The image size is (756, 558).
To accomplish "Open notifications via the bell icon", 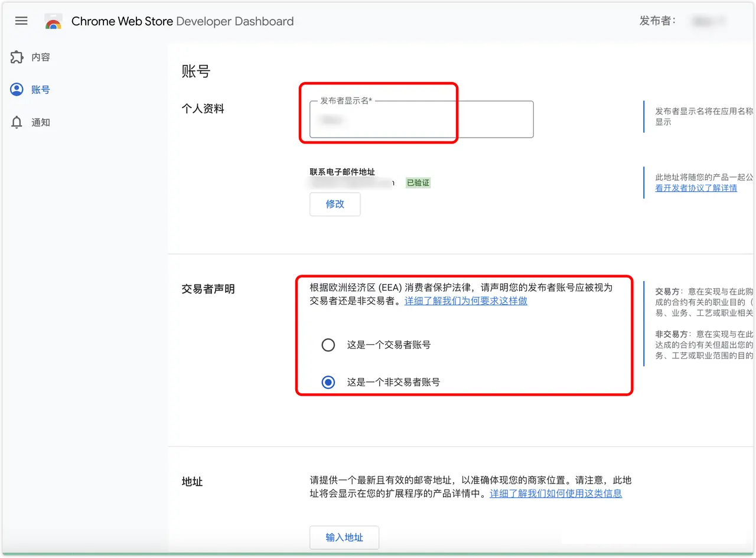I will pyautogui.click(x=17, y=122).
